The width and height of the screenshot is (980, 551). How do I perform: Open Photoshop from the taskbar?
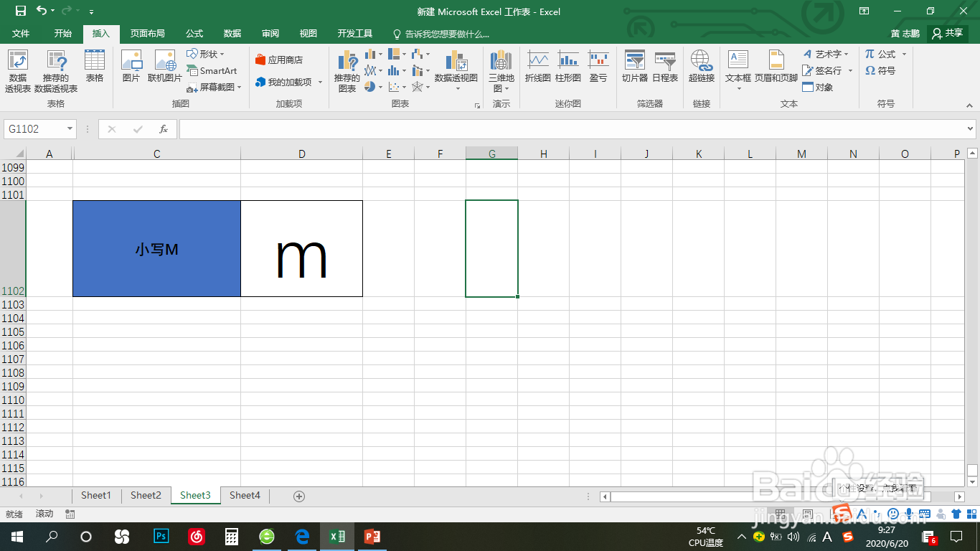pyautogui.click(x=161, y=536)
